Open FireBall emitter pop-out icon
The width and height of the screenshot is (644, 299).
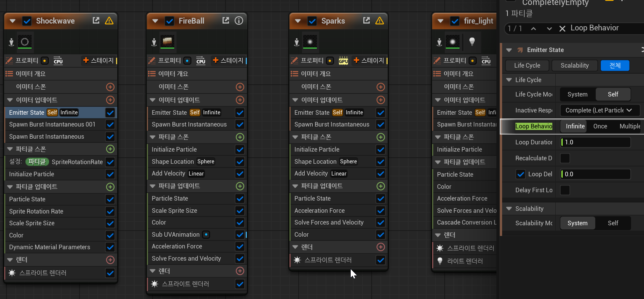226,21
